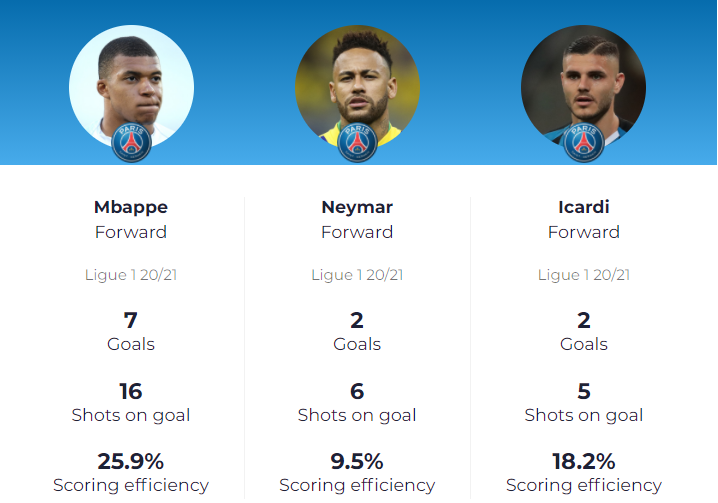
Task: Select the Icardi player name
Action: (584, 207)
